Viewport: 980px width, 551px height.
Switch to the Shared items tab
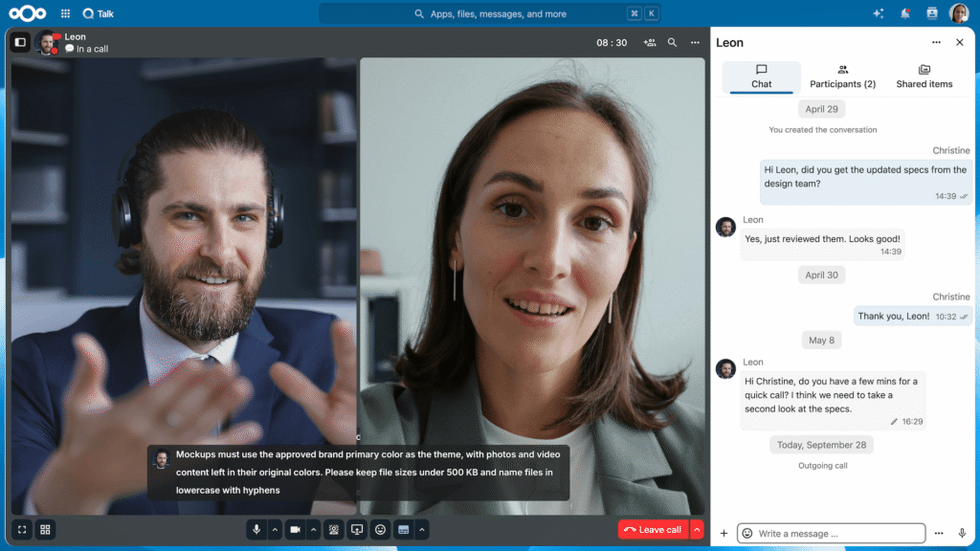(924, 77)
